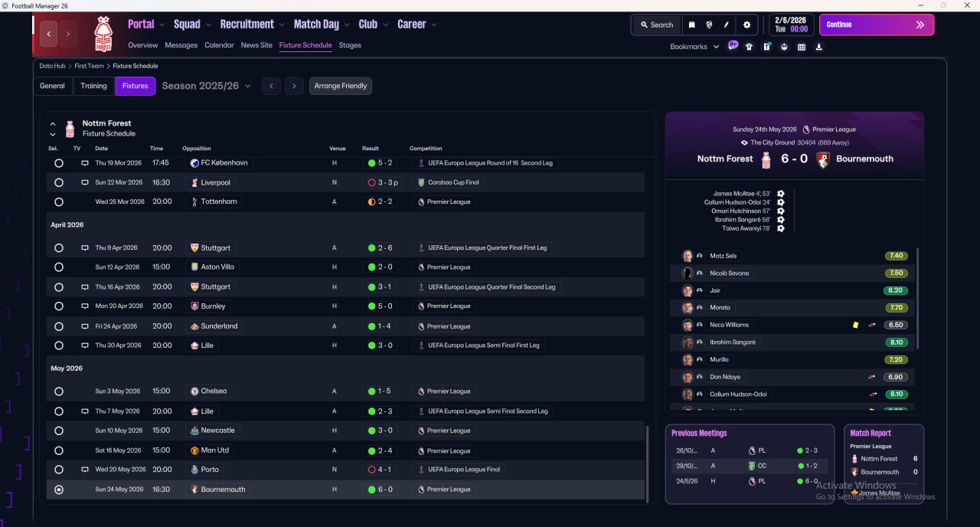Screen dimensions: 980x527
Task: Click the Sunderland club badge icon
Action: [194, 326]
